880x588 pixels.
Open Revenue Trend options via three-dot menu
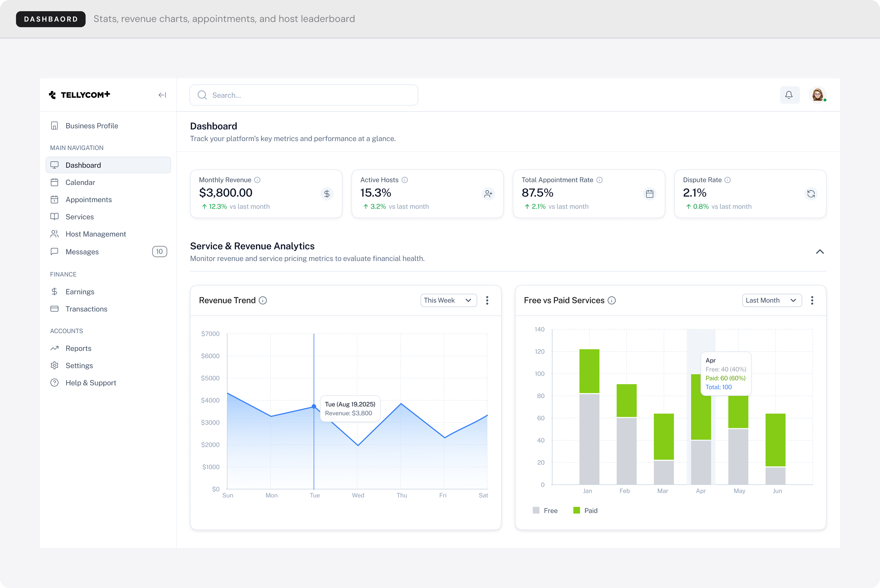click(x=487, y=300)
